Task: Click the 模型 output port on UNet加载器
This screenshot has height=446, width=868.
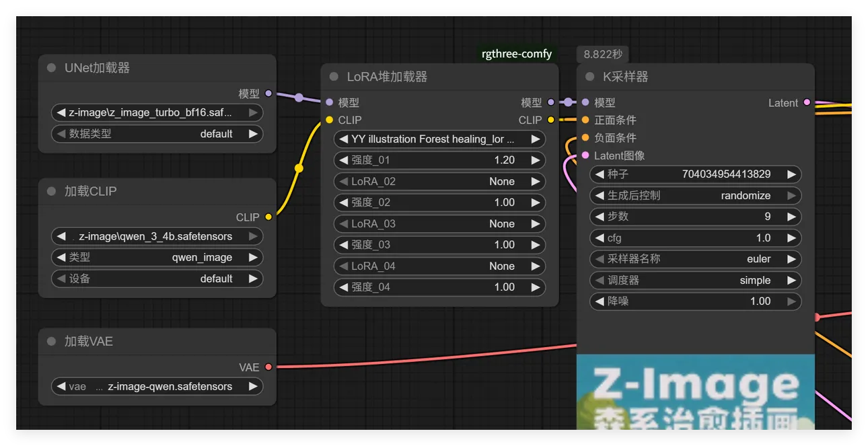Action: (x=268, y=94)
